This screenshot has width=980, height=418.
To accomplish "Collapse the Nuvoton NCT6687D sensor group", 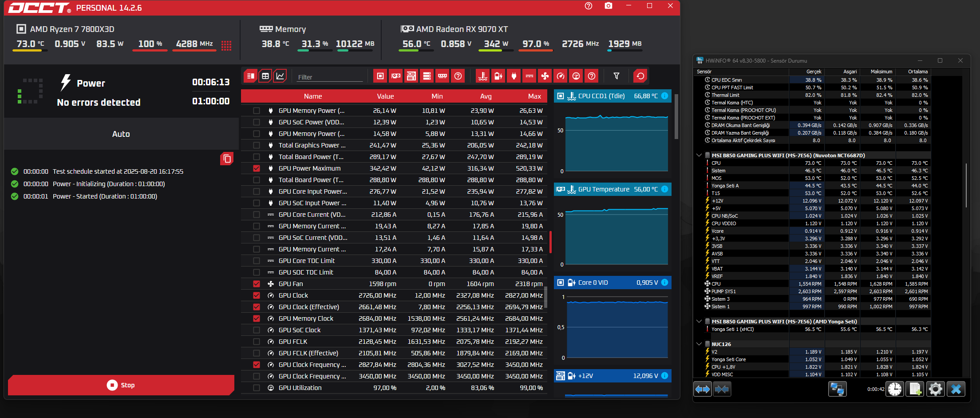I will coord(699,155).
